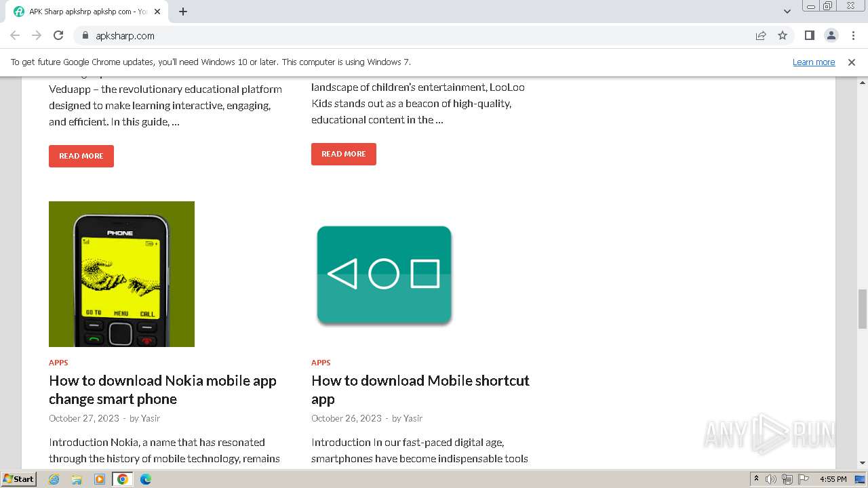Open the Action Center flag icon
The image size is (868, 488).
coord(803,479)
